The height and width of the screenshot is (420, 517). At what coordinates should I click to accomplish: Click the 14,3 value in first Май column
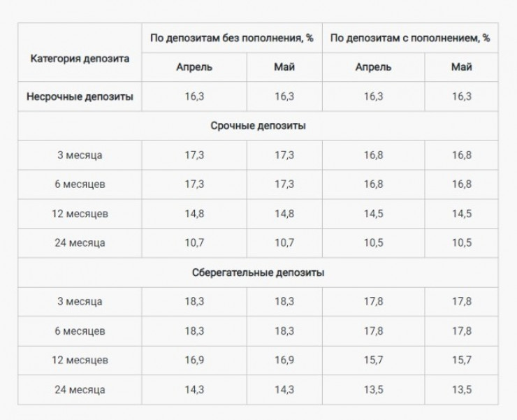[284, 390]
